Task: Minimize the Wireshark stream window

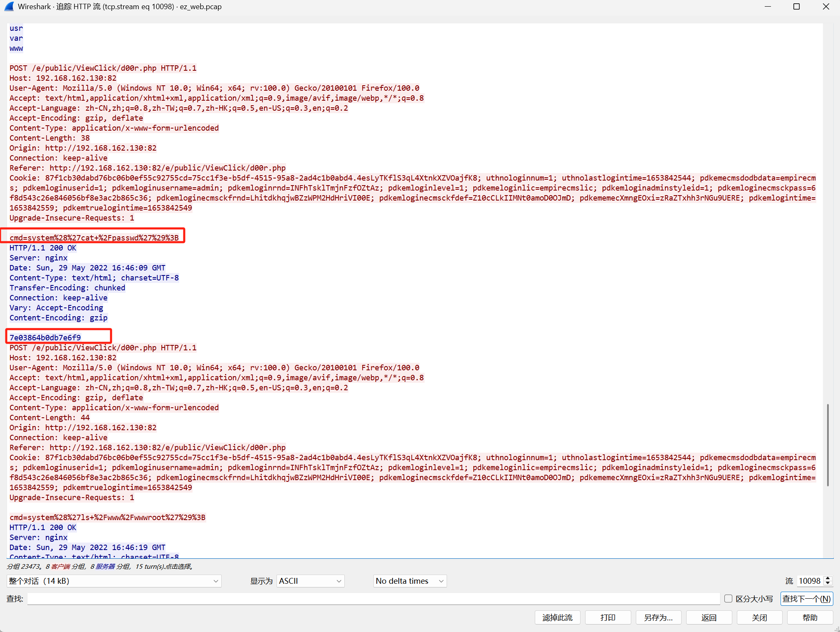Action: pyautogui.click(x=768, y=7)
